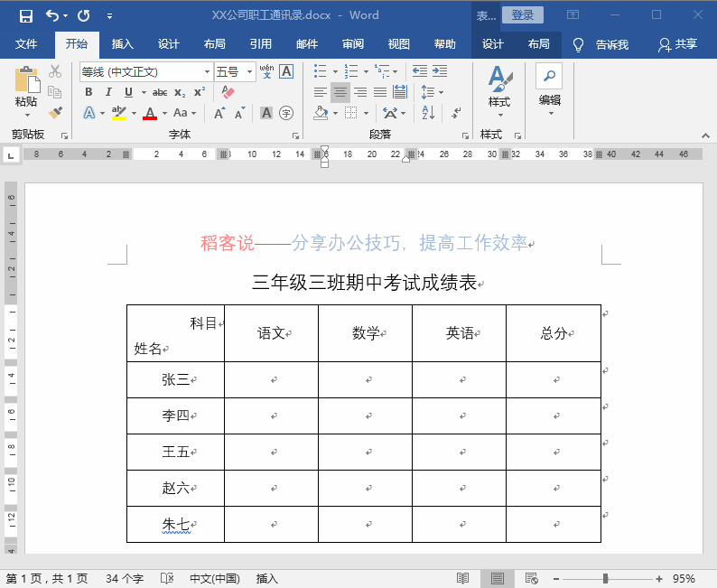Open the font name dropdown
The height and width of the screenshot is (588, 717).
click(x=207, y=71)
